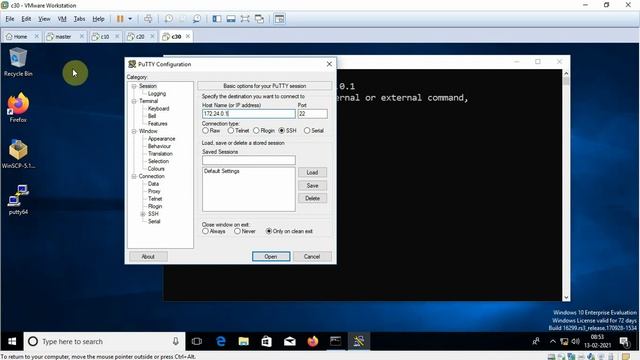The width and height of the screenshot is (640, 360).
Task: Click the Load button
Action: [x=312, y=172]
